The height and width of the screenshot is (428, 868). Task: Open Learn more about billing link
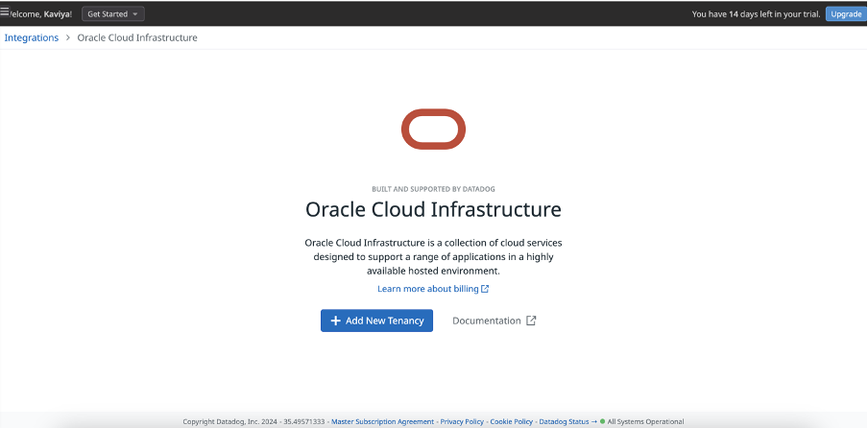pos(428,289)
